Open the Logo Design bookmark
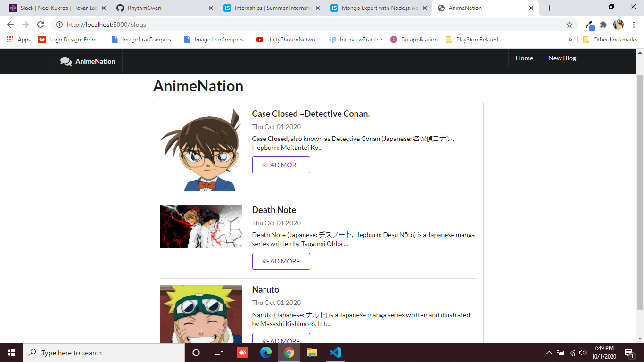Viewport: 644px width, 362px height. pyautogui.click(x=70, y=40)
